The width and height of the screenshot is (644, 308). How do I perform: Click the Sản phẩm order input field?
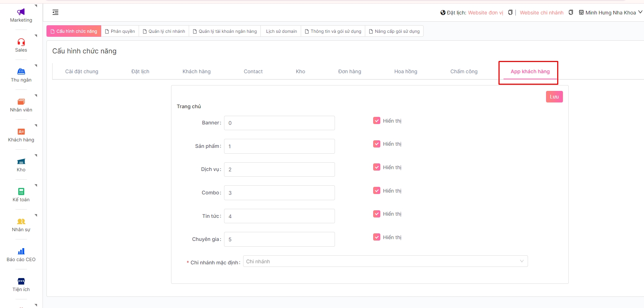coord(279,146)
